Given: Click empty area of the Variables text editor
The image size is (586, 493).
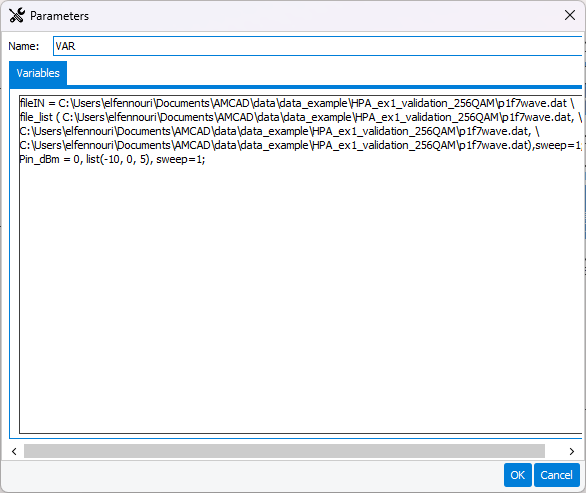Looking at the screenshot, I should tap(300, 299).
